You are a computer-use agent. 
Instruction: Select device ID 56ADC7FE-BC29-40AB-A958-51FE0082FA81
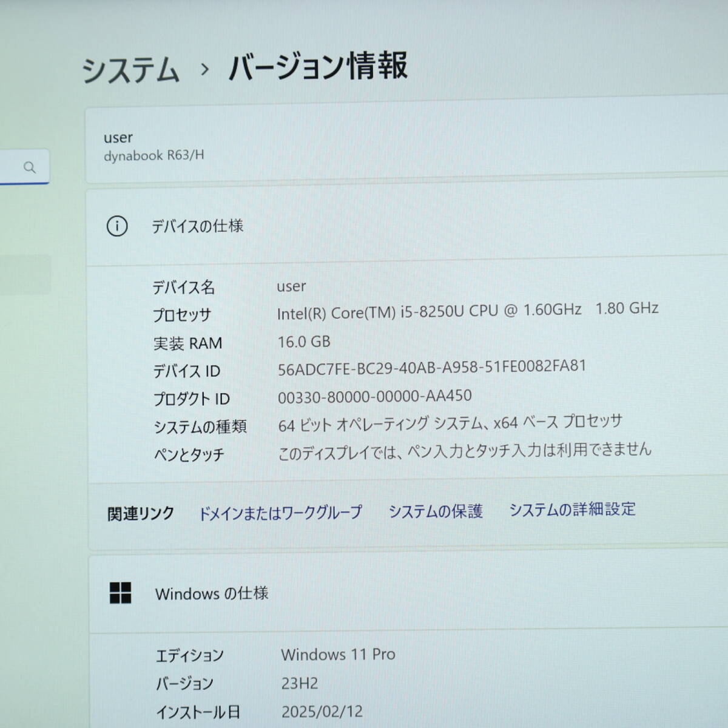(432, 368)
